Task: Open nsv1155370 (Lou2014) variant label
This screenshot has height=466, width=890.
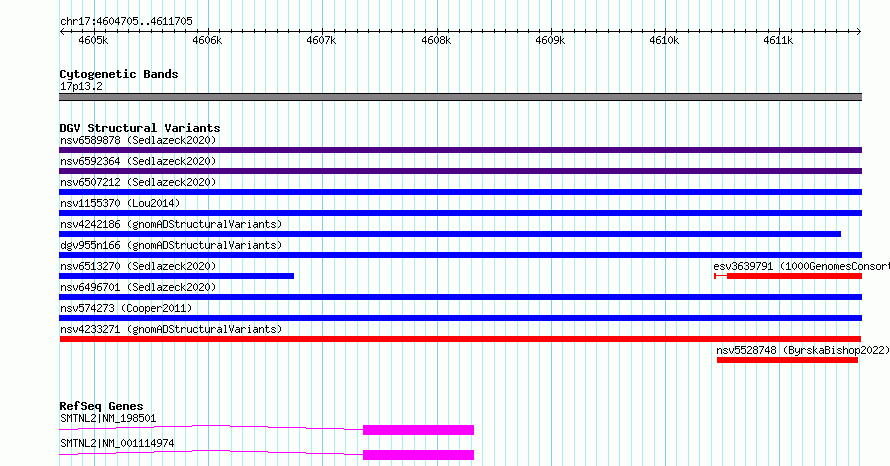Action: pyautogui.click(x=120, y=203)
